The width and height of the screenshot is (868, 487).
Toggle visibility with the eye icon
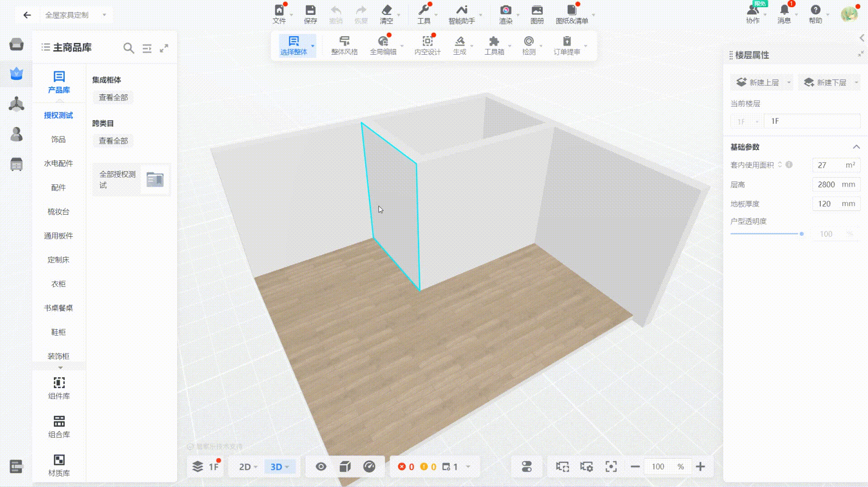coord(321,467)
